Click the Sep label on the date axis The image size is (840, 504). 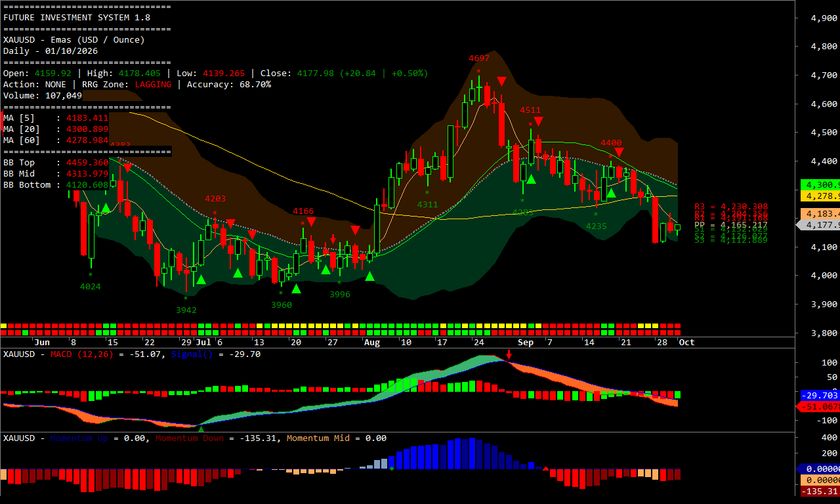(526, 343)
